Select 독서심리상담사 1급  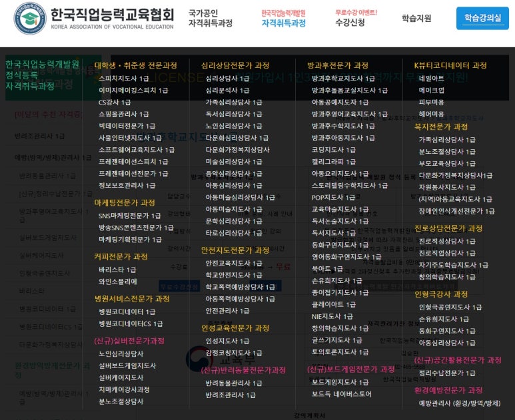[x=234, y=114]
